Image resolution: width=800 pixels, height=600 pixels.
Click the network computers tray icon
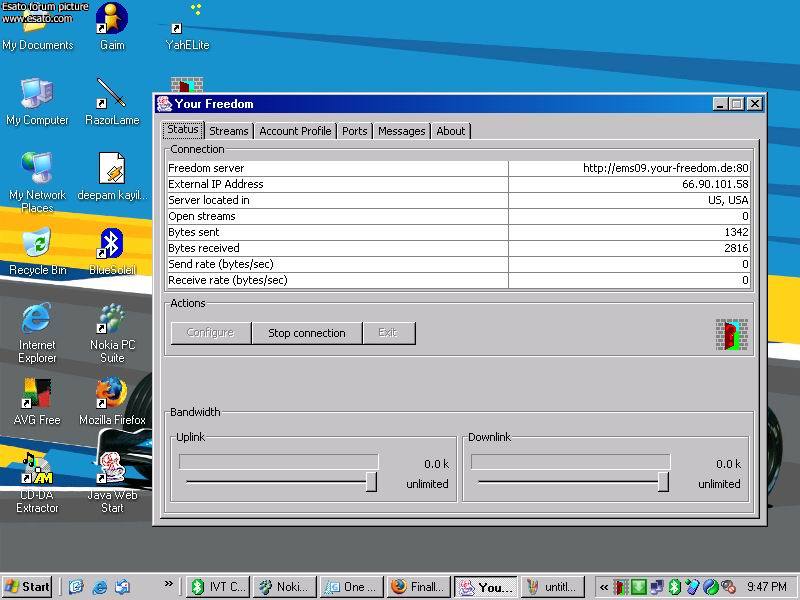point(657,587)
